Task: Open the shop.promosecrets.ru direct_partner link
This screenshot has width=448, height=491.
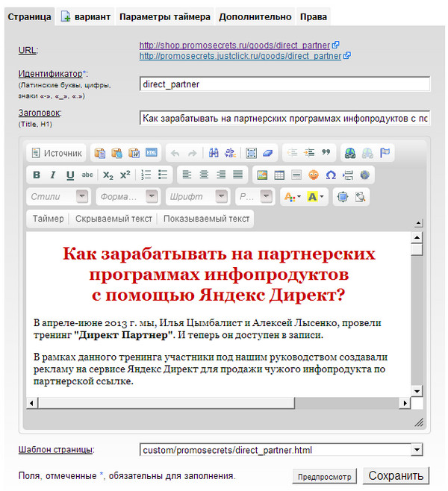Action: click(x=234, y=46)
